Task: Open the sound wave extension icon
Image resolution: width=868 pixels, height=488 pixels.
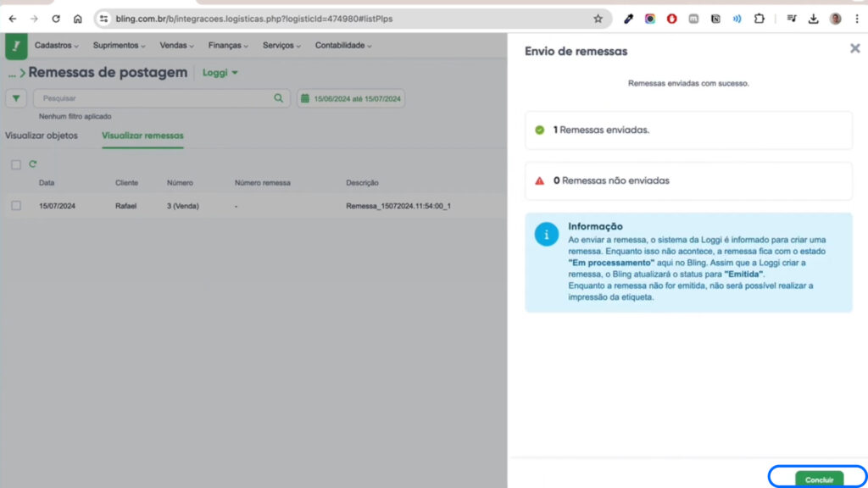Action: click(x=737, y=19)
